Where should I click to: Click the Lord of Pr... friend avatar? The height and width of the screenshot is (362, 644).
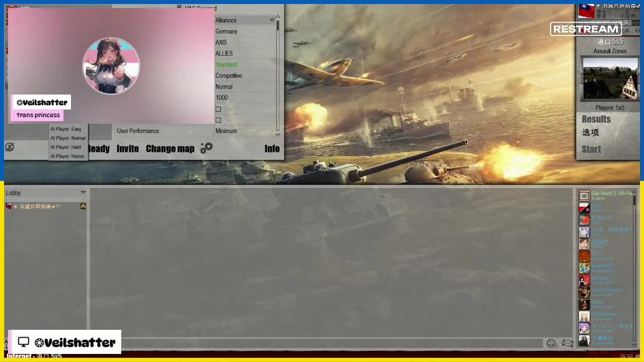(584, 292)
